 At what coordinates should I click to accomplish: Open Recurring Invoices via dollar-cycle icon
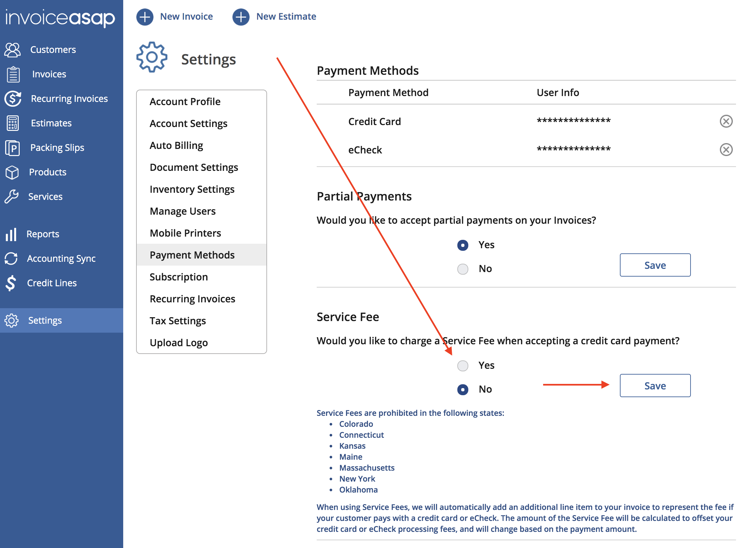coord(13,99)
